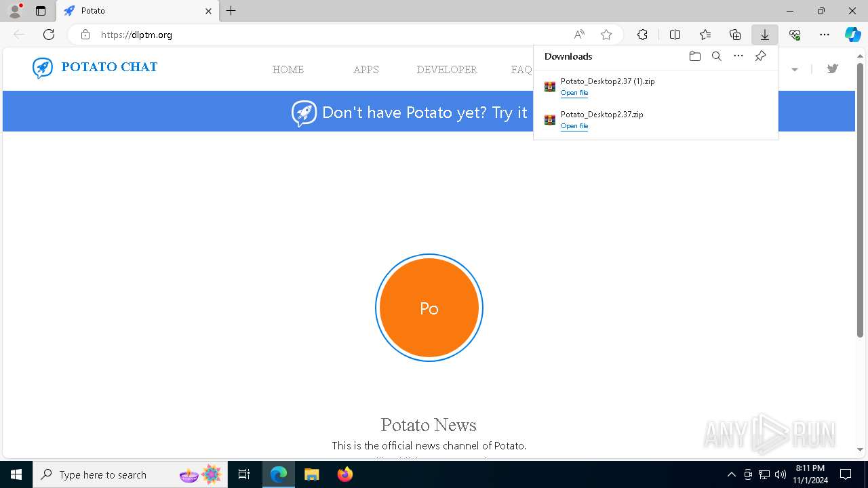
Task: Open file for Potato_Desktop2.37 (1).zip
Action: (x=574, y=93)
